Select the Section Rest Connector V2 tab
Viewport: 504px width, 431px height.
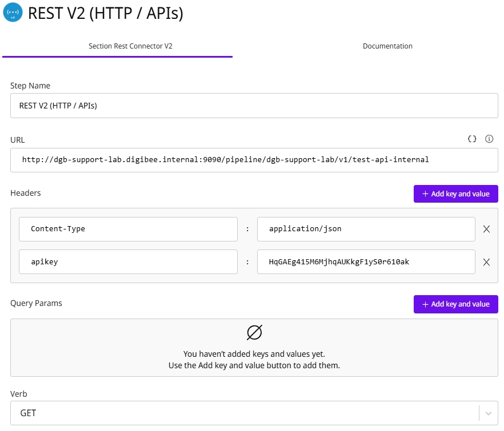[x=130, y=46]
